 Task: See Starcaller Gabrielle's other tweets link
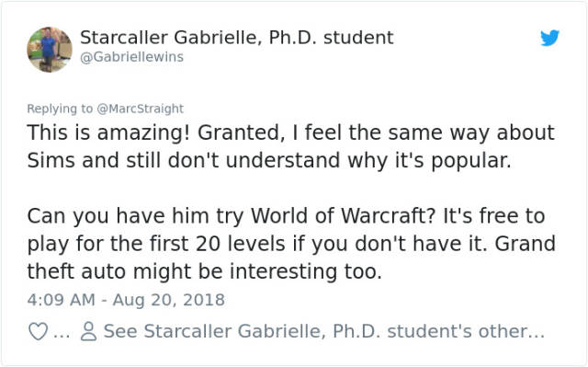(323, 331)
